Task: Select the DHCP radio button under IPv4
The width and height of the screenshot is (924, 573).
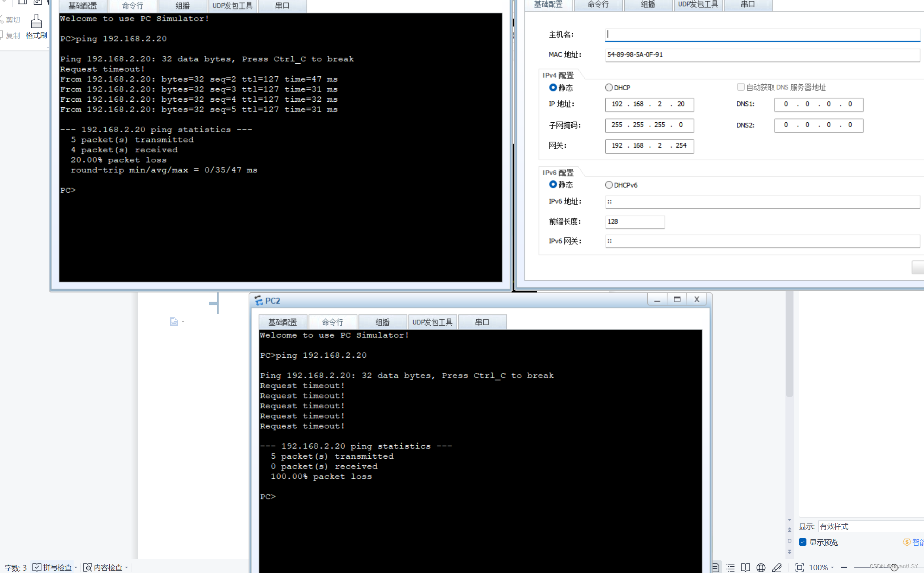Action: tap(609, 87)
